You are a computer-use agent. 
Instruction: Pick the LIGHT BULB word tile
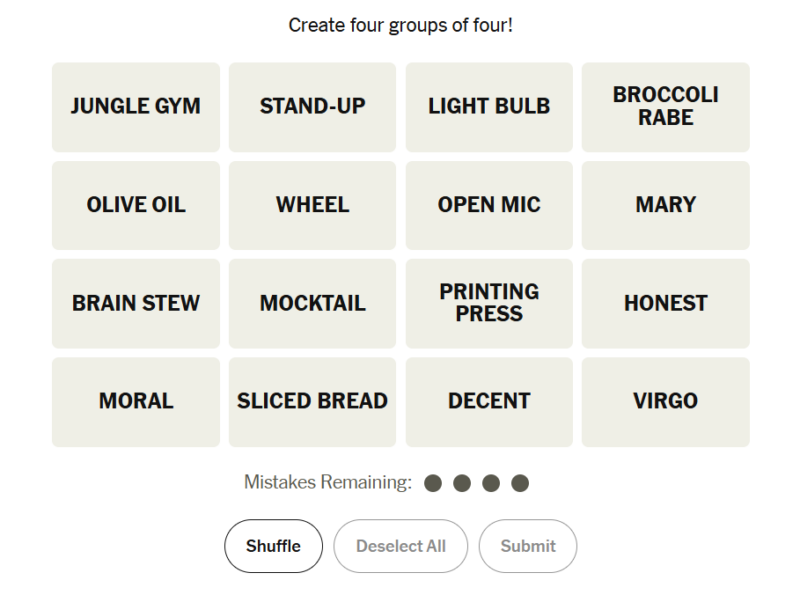point(489,107)
